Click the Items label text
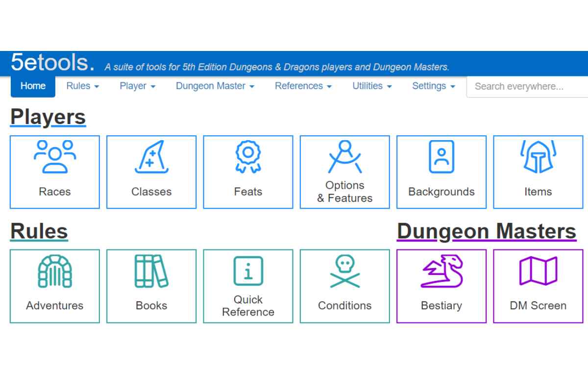The width and height of the screenshot is (588, 392). (x=538, y=192)
